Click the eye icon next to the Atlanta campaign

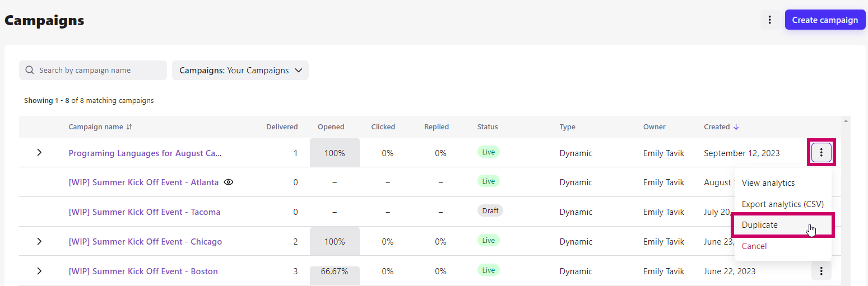coord(228,182)
